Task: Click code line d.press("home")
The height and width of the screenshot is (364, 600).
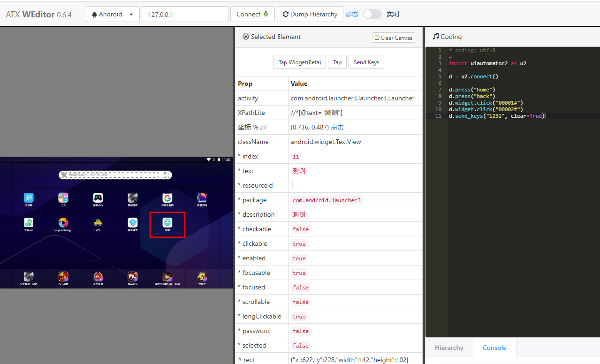Action: (472, 90)
